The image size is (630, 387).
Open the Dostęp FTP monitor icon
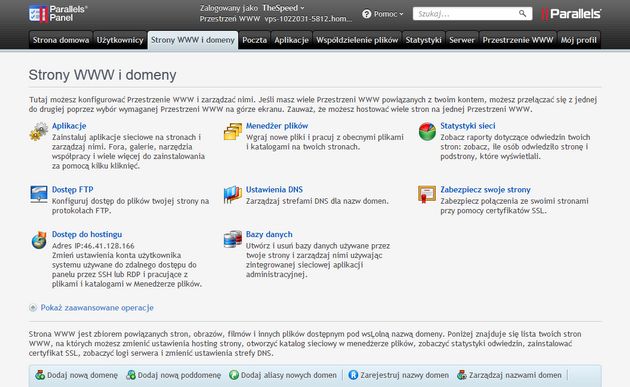[39, 195]
